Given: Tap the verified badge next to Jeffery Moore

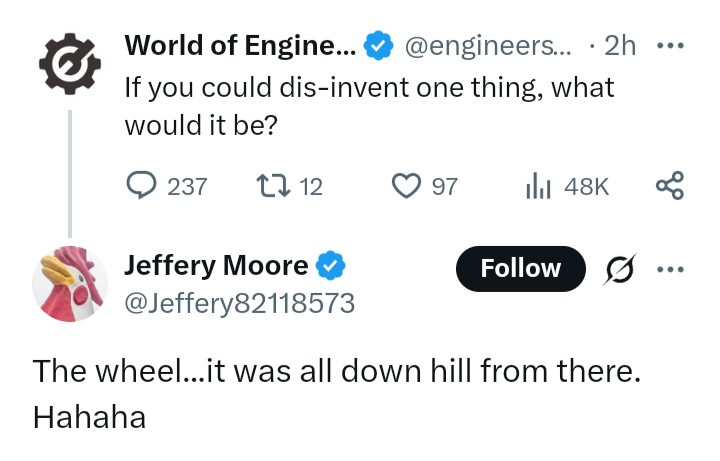Looking at the screenshot, I should (x=331, y=265).
